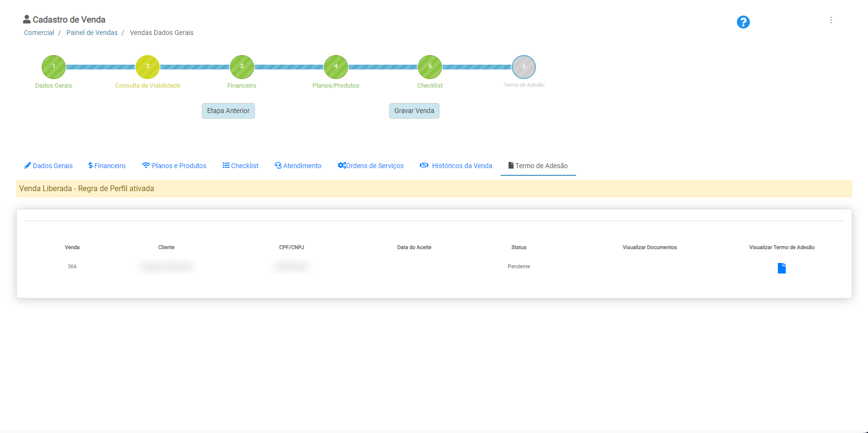The width and height of the screenshot is (868, 433).
Task: Follow the Comercial breadcrumb link
Action: click(x=39, y=33)
